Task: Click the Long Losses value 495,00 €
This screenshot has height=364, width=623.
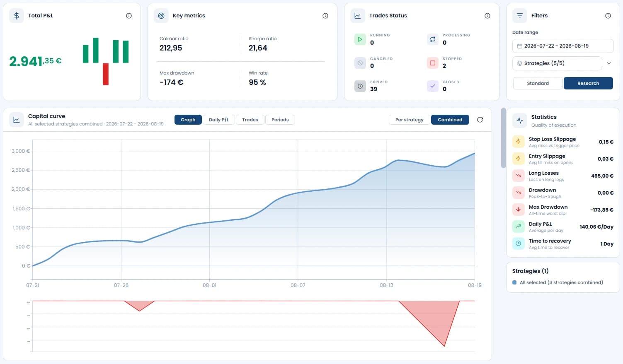Action: point(602,176)
